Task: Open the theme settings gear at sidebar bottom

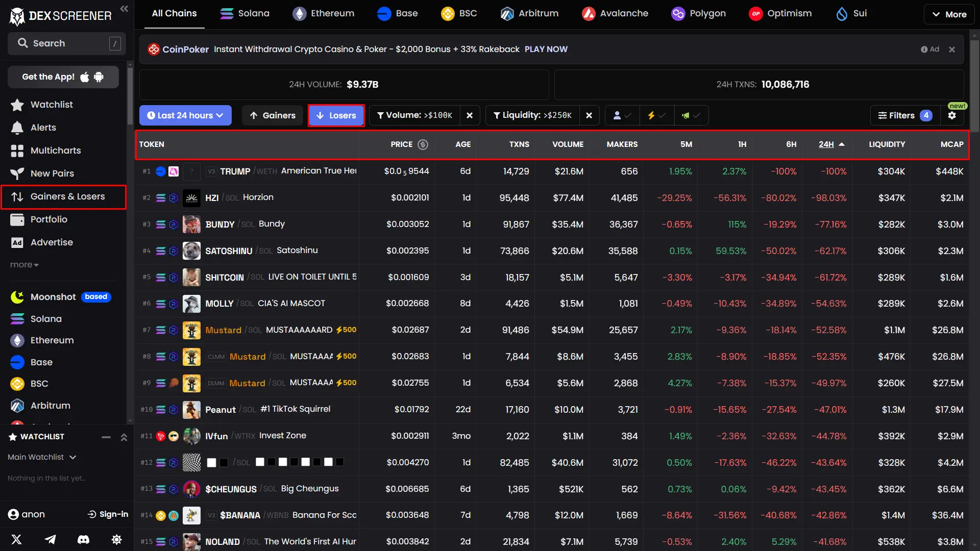Action: pyautogui.click(x=116, y=539)
